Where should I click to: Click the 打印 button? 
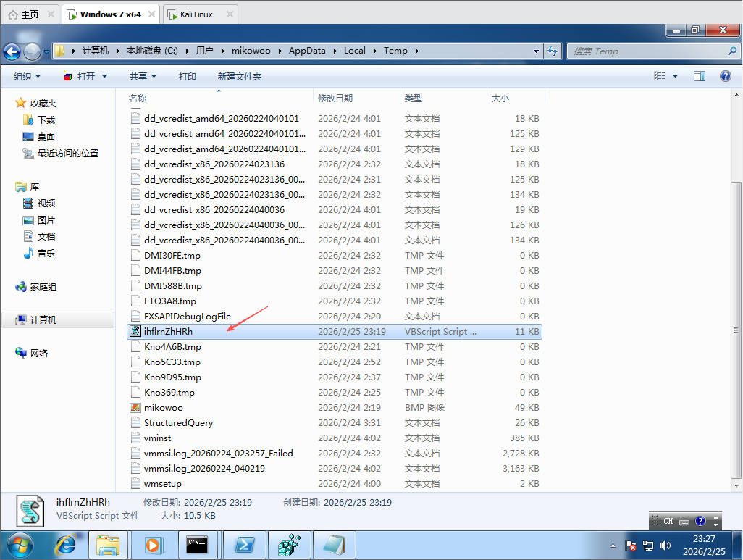coord(187,76)
